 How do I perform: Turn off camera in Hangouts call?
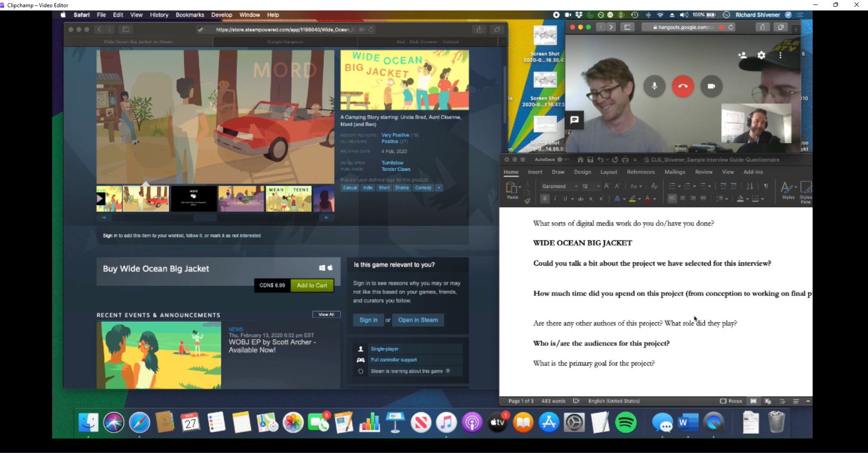711,86
